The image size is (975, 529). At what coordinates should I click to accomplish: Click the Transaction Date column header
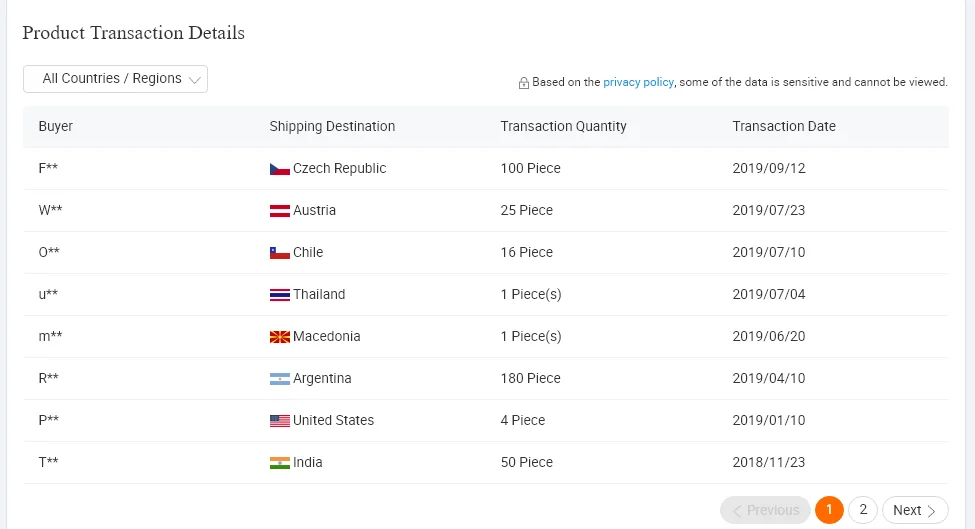coord(783,126)
